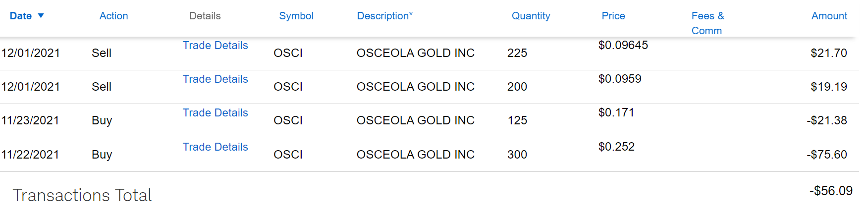Open Trade Details for 200-share sell
The height and width of the screenshot is (219, 868).
(215, 79)
